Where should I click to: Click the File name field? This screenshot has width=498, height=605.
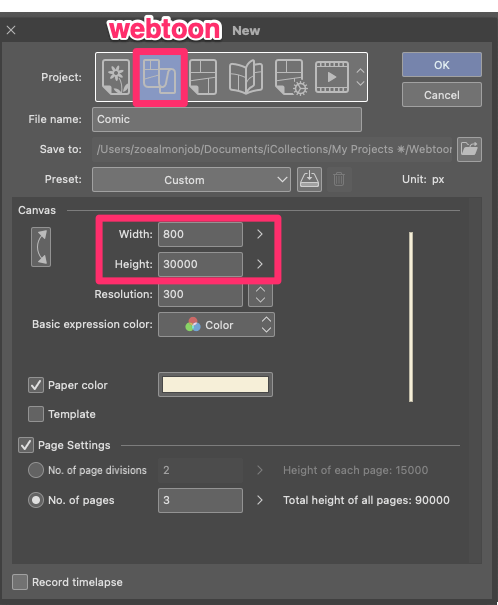coord(227,119)
